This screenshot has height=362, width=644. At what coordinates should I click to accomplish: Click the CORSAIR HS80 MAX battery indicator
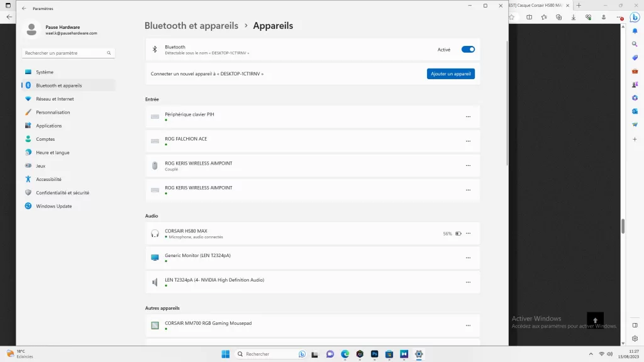coord(458,234)
